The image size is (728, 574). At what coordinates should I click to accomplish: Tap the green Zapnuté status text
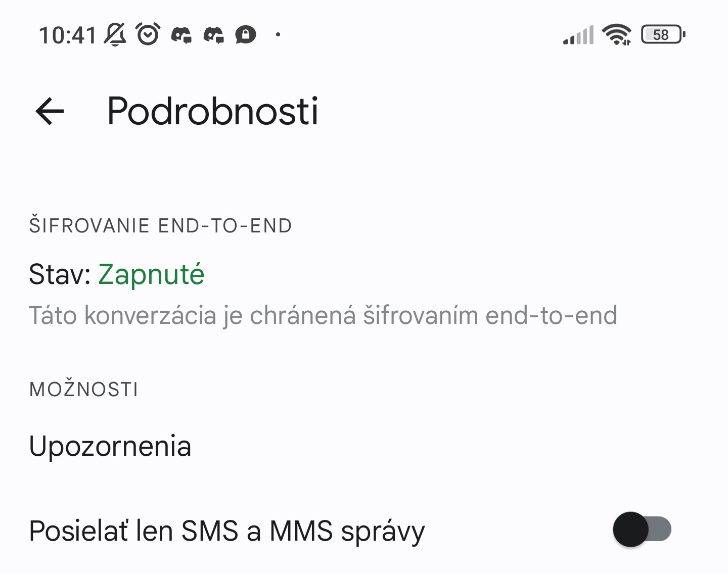(151, 274)
